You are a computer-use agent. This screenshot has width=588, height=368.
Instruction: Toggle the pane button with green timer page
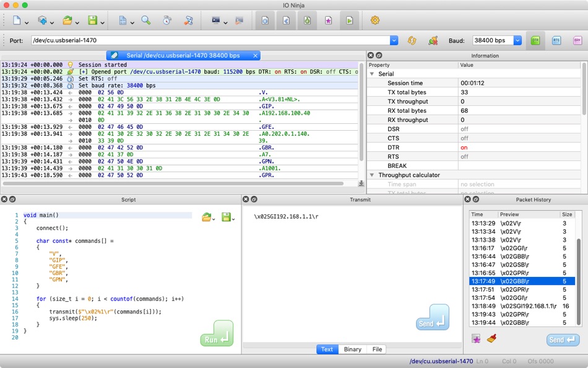point(307,20)
